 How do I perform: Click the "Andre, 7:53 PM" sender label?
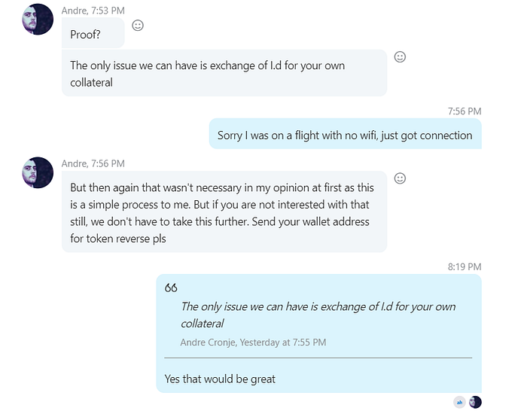tap(93, 11)
